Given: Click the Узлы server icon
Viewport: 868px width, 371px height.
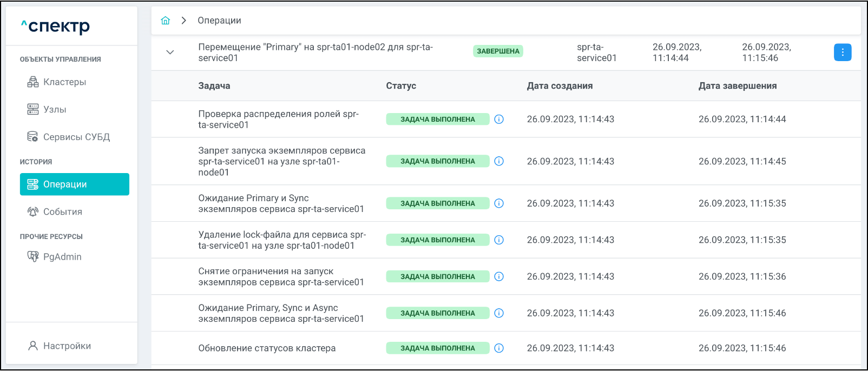Looking at the screenshot, I should (33, 110).
